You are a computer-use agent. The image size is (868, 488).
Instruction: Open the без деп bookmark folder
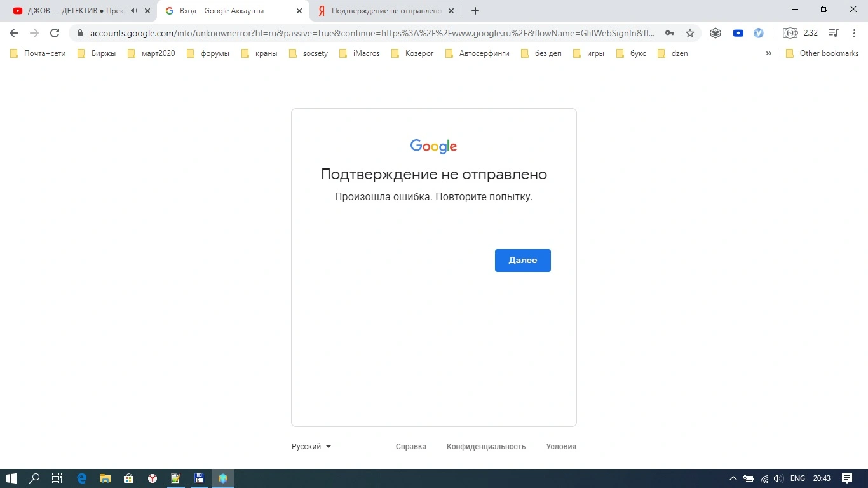541,53
